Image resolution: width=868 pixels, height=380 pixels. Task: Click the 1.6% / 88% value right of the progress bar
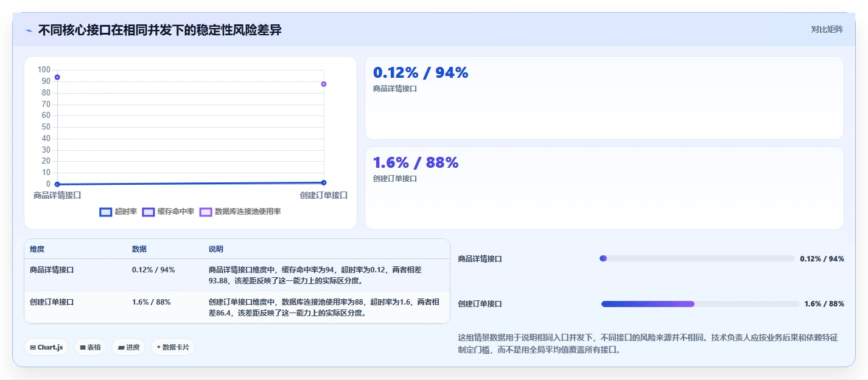pyautogui.click(x=824, y=304)
